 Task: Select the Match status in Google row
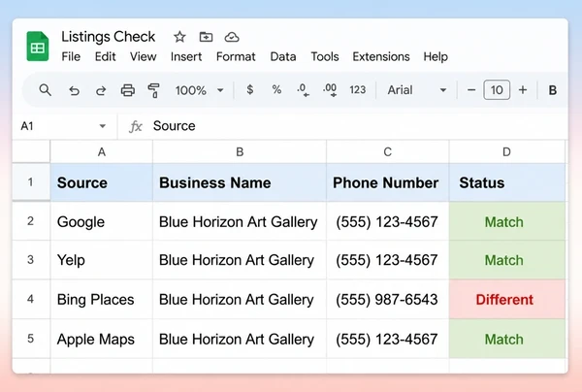point(507,221)
